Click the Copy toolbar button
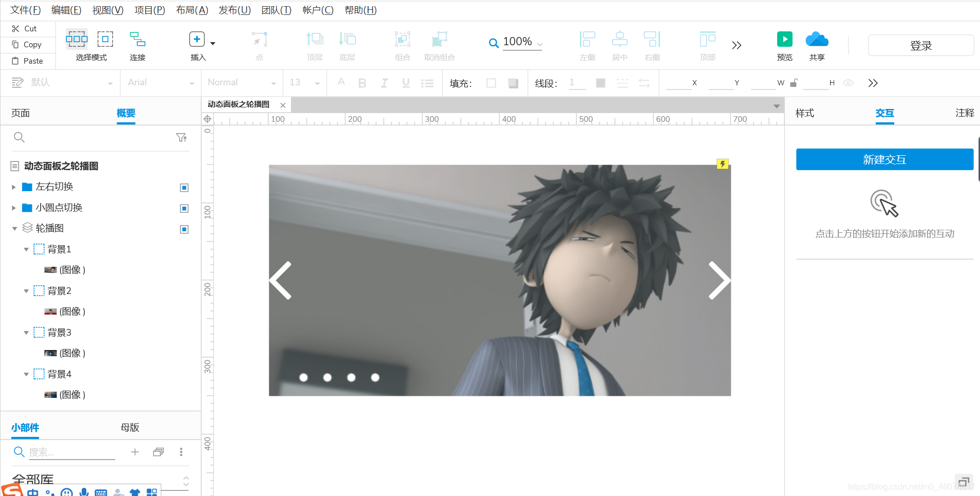 pyautogui.click(x=27, y=45)
